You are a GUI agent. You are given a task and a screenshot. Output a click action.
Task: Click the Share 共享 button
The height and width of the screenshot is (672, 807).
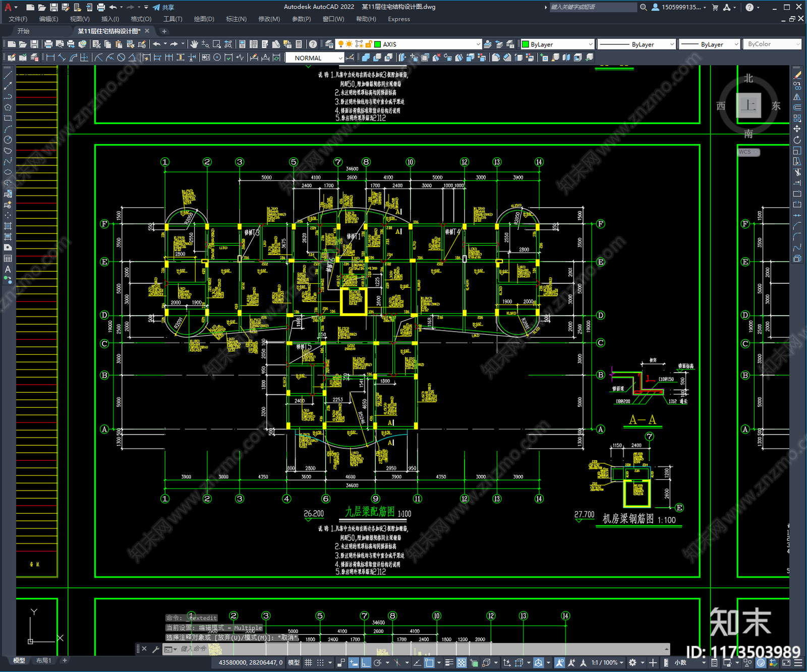click(x=163, y=7)
